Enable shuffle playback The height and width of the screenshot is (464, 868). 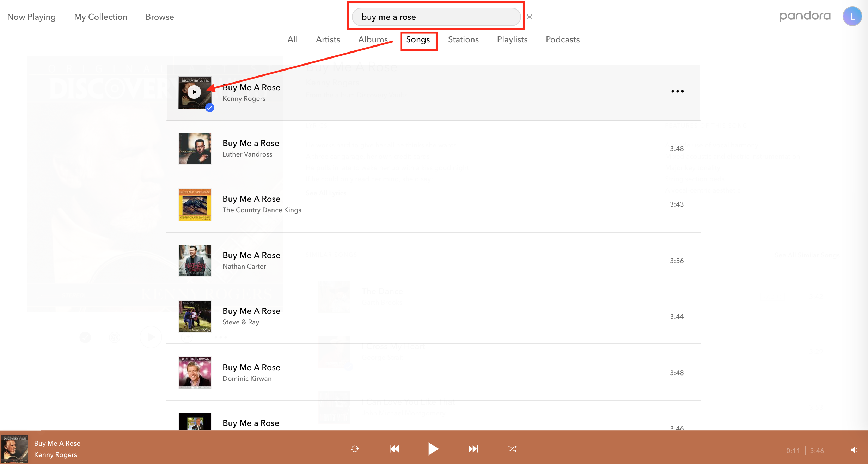[512, 448]
